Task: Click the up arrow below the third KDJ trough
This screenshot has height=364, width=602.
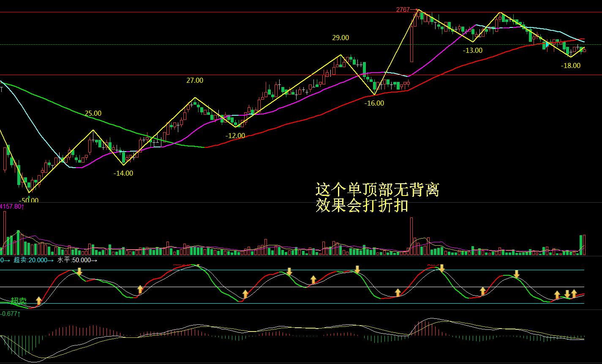Action: point(245,293)
